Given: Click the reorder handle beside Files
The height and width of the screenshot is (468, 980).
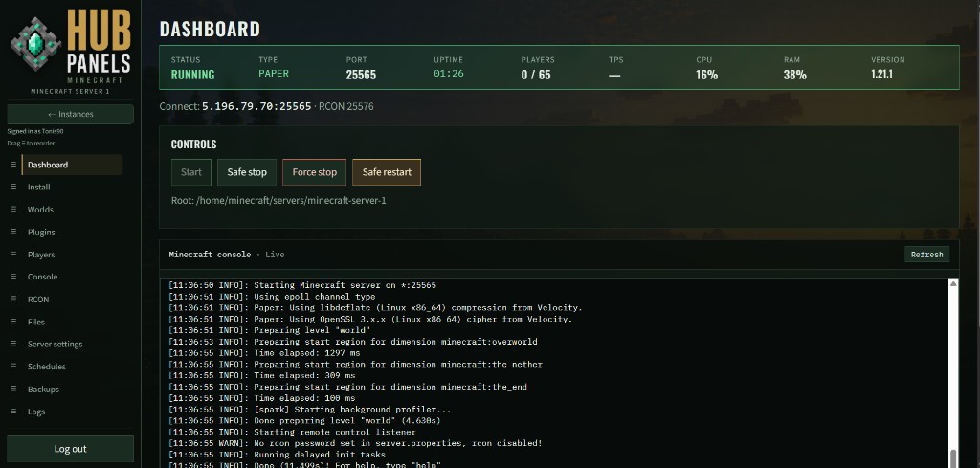Looking at the screenshot, I should pos(13,322).
